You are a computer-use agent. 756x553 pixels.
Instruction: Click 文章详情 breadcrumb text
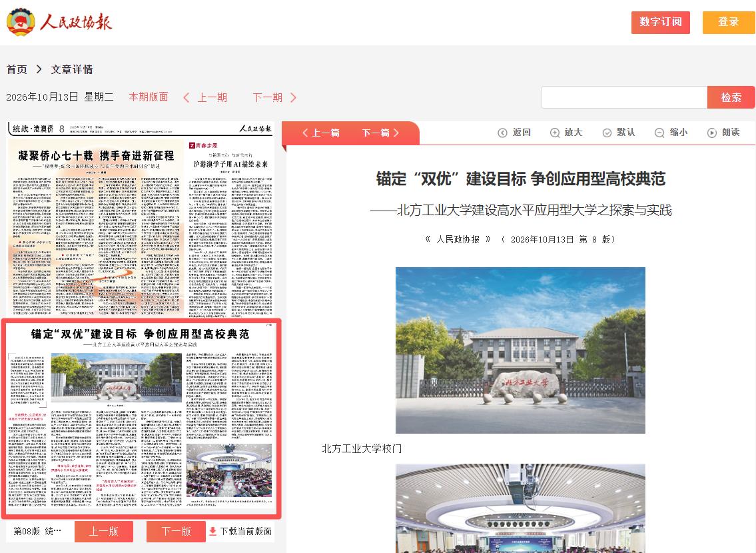point(72,69)
